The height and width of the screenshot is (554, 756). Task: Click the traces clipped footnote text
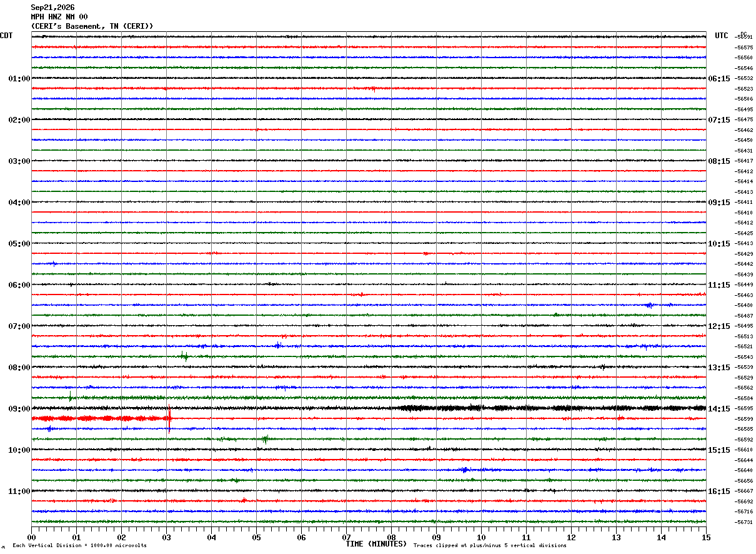(490, 545)
